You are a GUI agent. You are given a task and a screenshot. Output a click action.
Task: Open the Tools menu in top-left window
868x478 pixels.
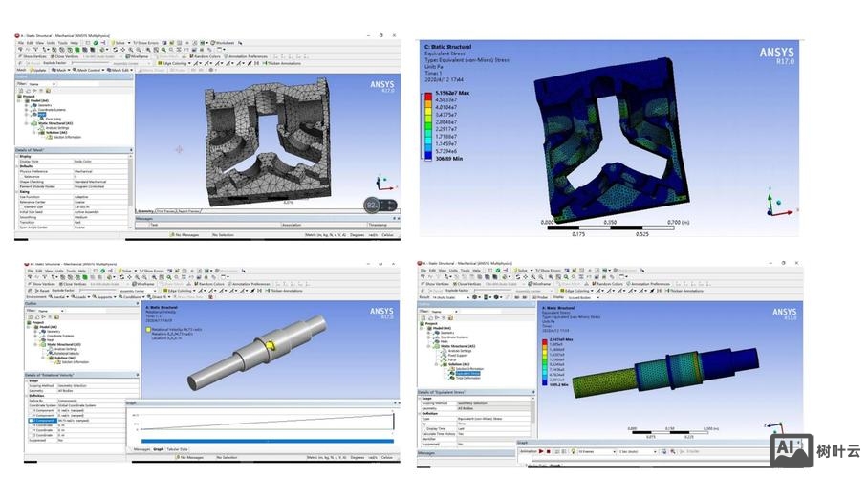point(62,43)
